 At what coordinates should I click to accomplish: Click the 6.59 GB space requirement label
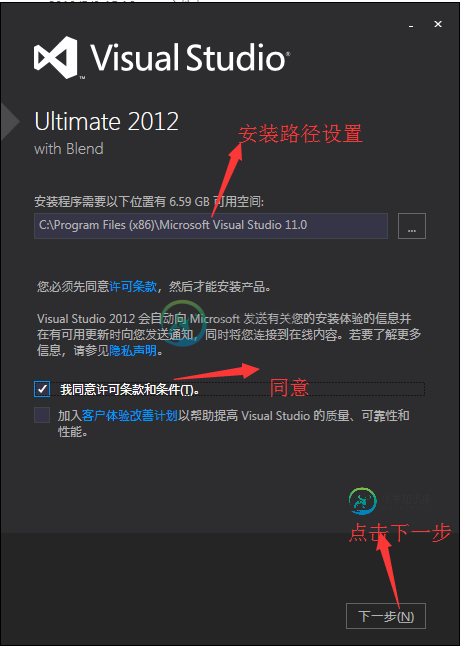(149, 202)
